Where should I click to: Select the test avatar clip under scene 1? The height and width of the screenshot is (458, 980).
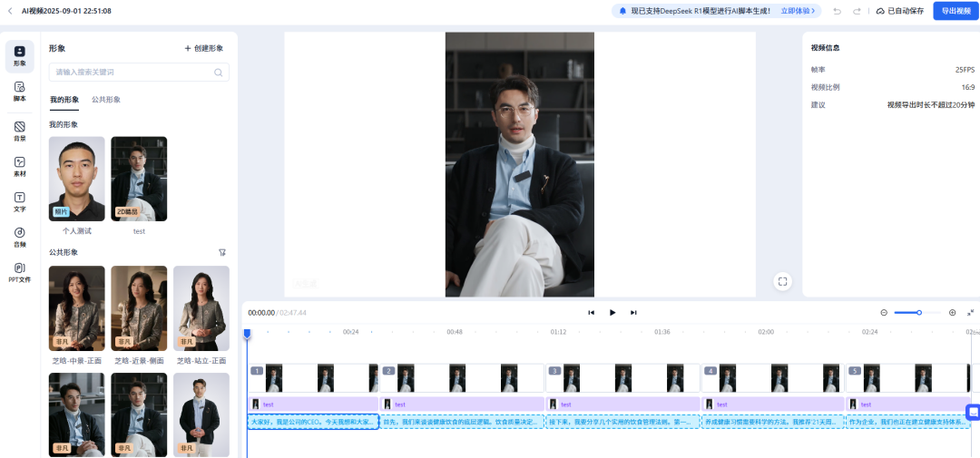pyautogui.click(x=313, y=404)
